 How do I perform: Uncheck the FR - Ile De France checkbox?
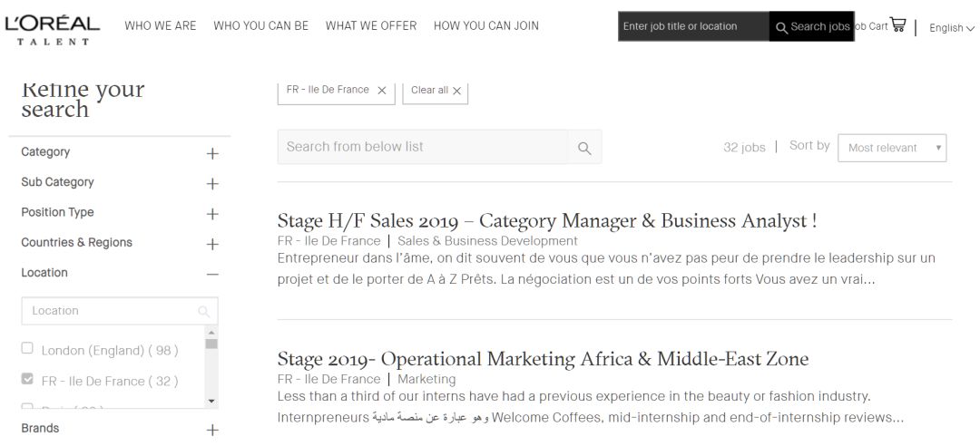tap(27, 380)
